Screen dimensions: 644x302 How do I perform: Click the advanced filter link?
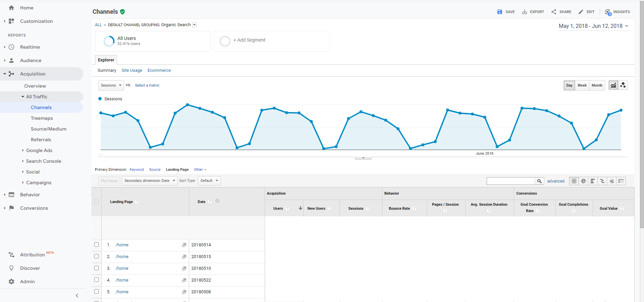(x=556, y=181)
